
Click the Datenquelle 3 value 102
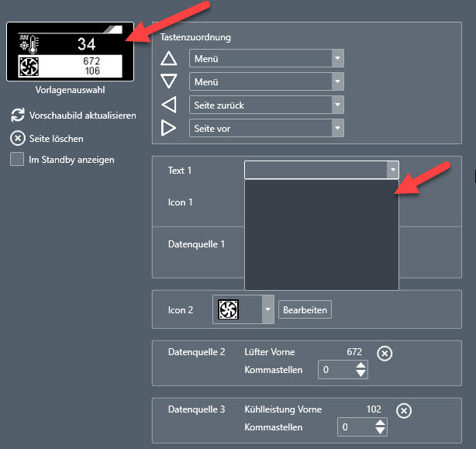(x=374, y=409)
